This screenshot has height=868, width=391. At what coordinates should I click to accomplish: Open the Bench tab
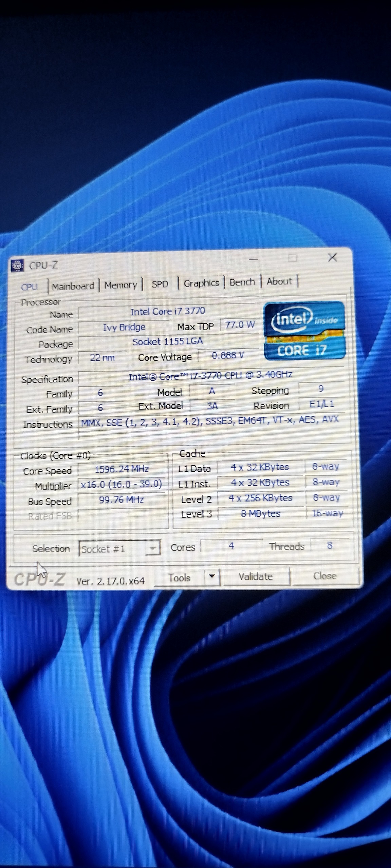[242, 282]
